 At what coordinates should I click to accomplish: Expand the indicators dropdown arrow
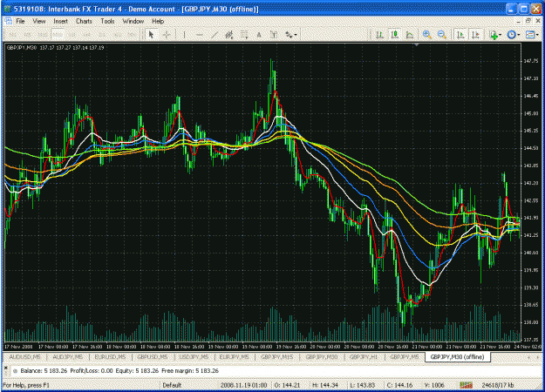point(500,34)
